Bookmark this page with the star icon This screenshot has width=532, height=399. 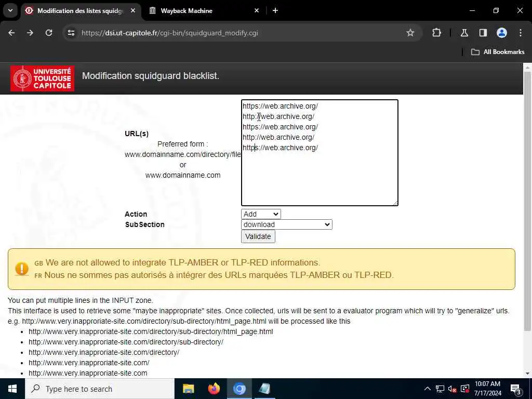pos(410,33)
